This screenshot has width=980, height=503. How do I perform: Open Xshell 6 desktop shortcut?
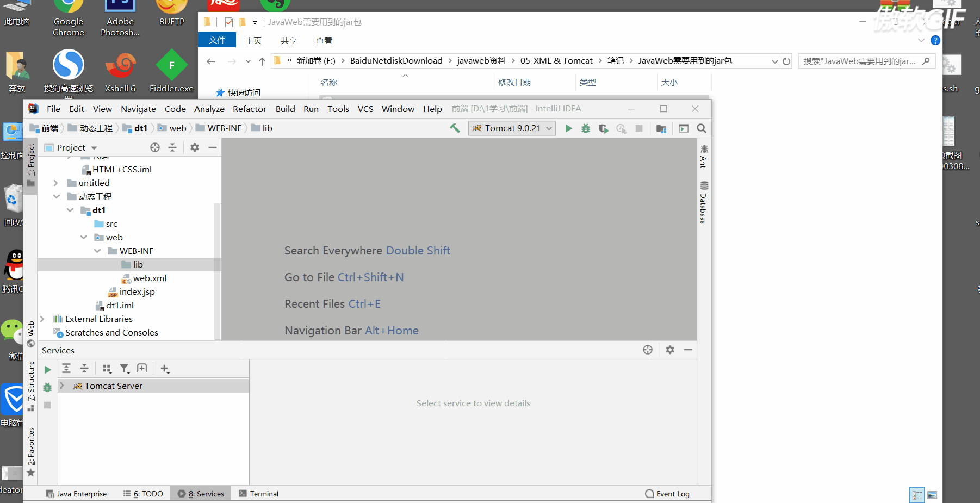point(120,72)
